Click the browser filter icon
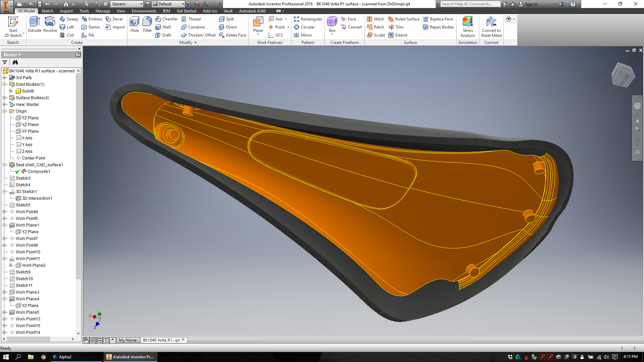644x362 pixels. coord(5,62)
